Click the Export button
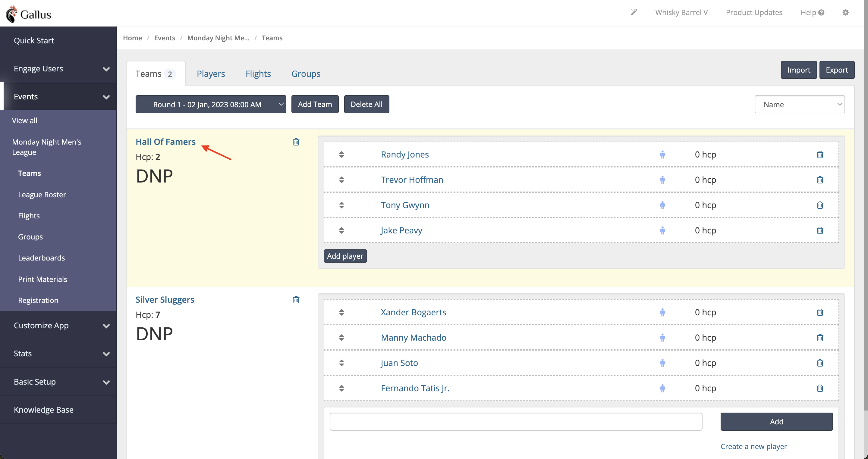This screenshot has height=459, width=868. [837, 70]
